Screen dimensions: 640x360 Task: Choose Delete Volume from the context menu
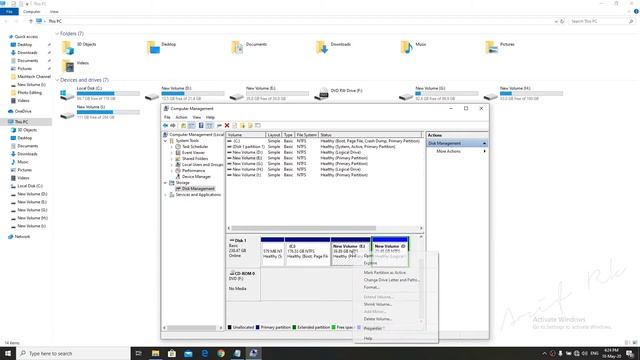[x=378, y=319]
